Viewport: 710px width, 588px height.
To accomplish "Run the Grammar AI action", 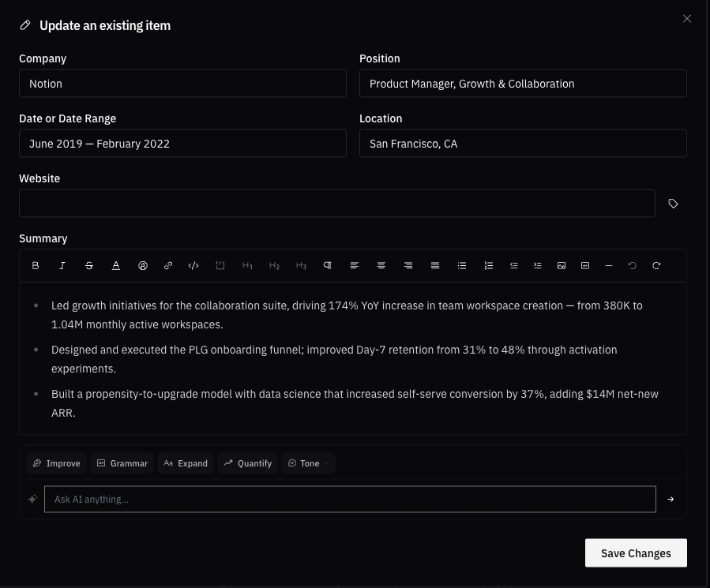I will pos(122,463).
